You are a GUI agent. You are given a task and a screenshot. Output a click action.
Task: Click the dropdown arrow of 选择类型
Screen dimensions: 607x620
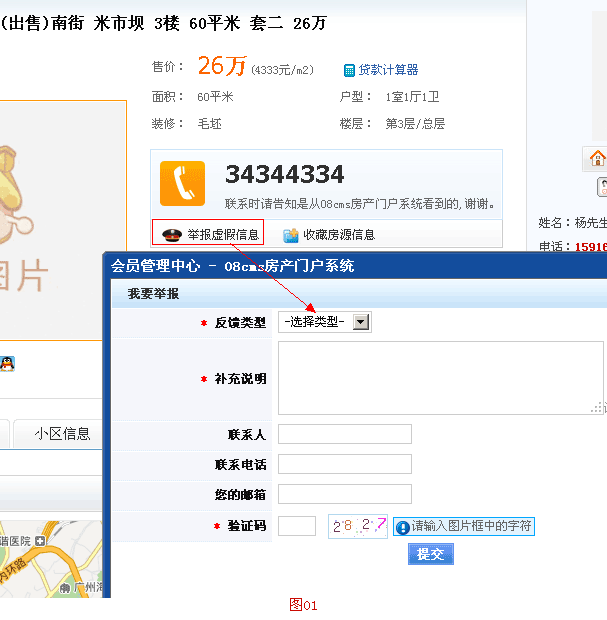[361, 322]
